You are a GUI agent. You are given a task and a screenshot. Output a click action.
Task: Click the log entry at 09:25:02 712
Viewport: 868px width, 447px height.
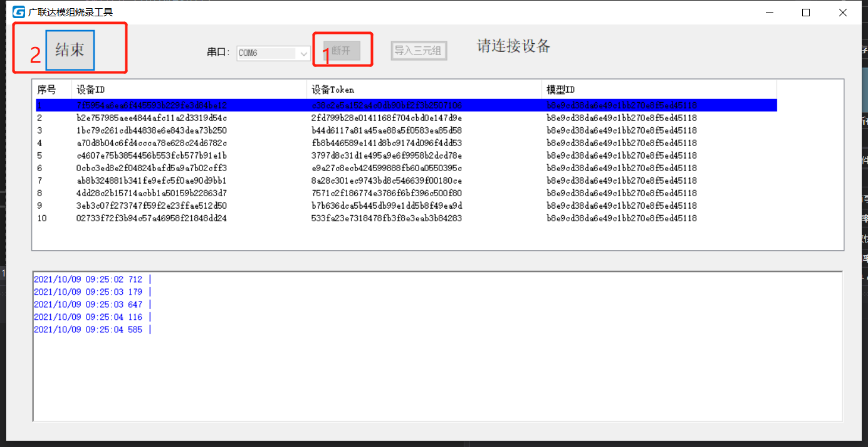[88, 280]
